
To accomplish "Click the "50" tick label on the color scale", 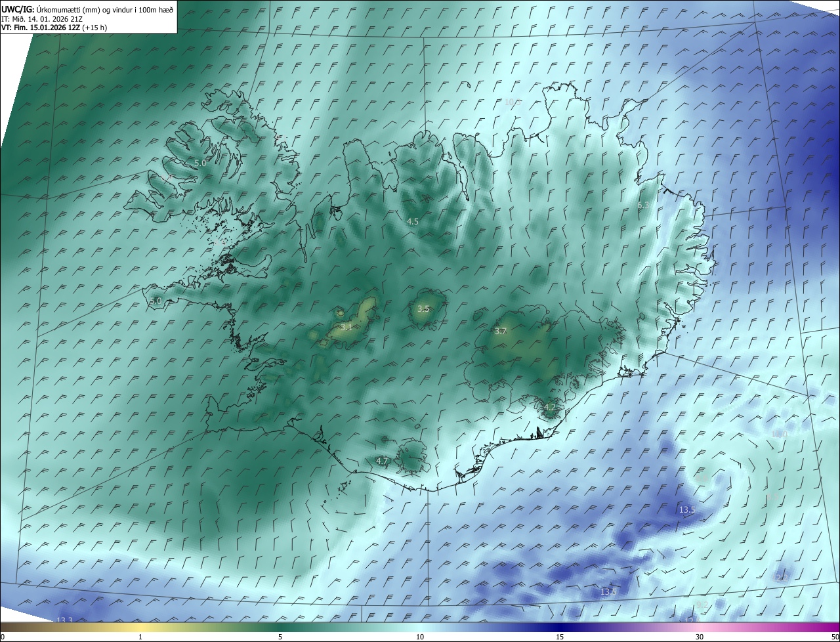I will coord(835,637).
